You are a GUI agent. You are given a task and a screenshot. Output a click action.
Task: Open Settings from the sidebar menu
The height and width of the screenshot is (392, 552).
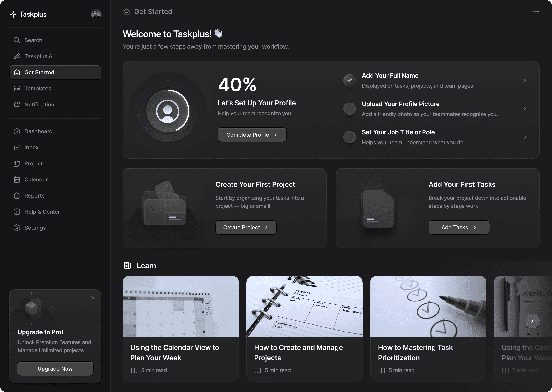35,228
